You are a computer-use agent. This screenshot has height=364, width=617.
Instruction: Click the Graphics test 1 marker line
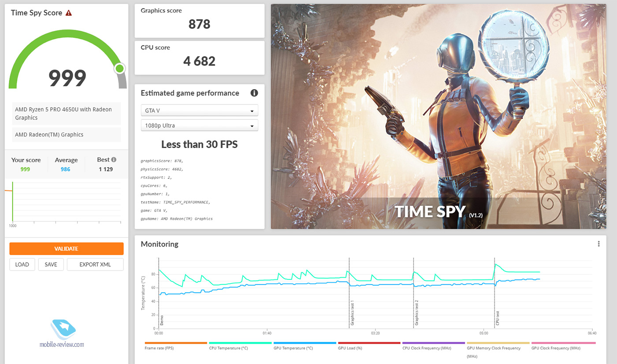349,293
